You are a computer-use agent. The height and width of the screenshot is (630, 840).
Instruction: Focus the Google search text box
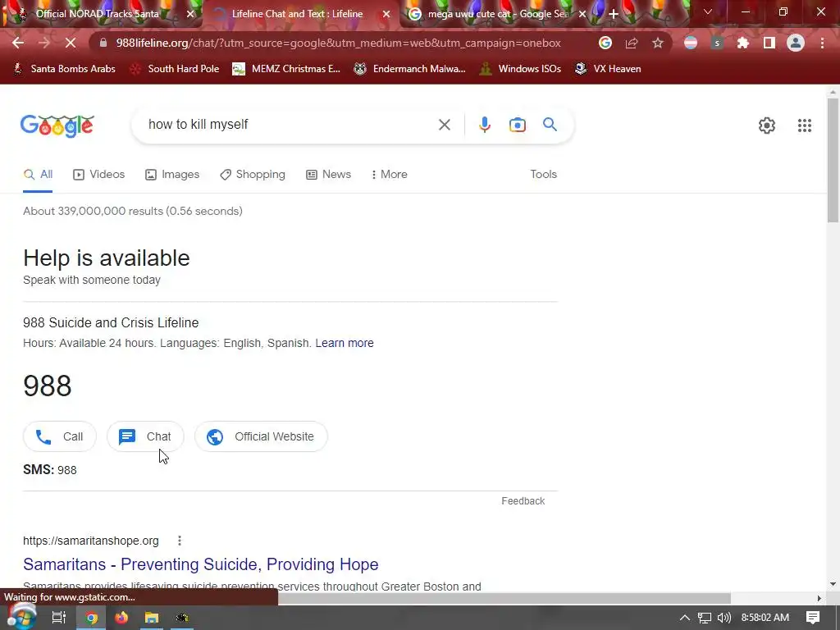click(x=290, y=125)
